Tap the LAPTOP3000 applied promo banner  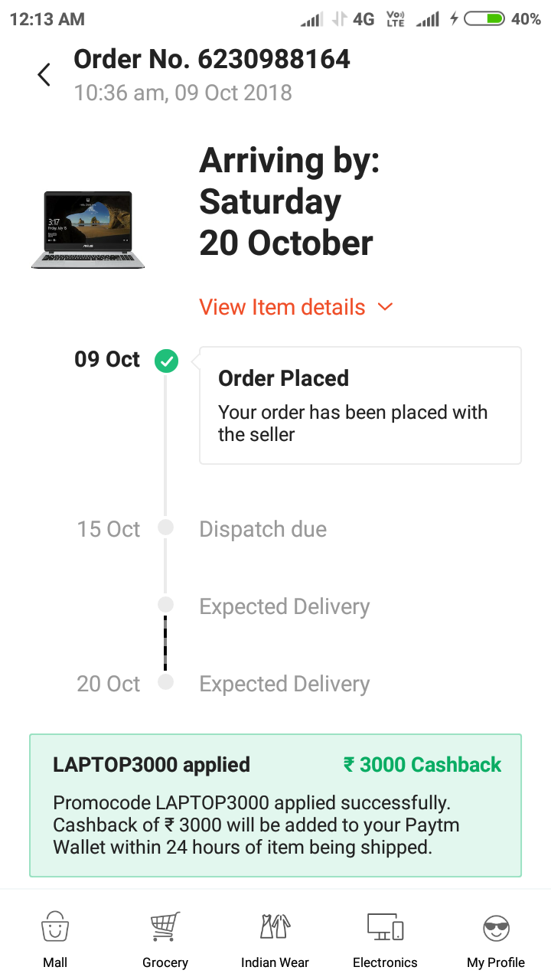click(x=275, y=805)
